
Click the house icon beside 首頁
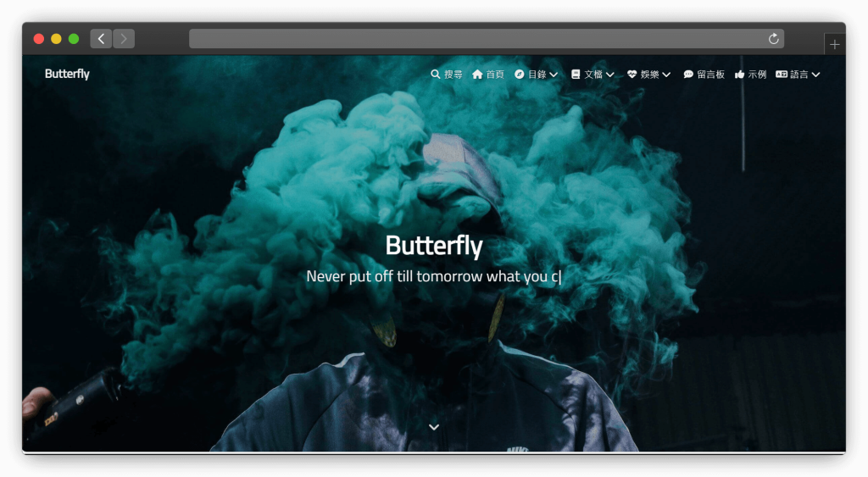click(477, 75)
